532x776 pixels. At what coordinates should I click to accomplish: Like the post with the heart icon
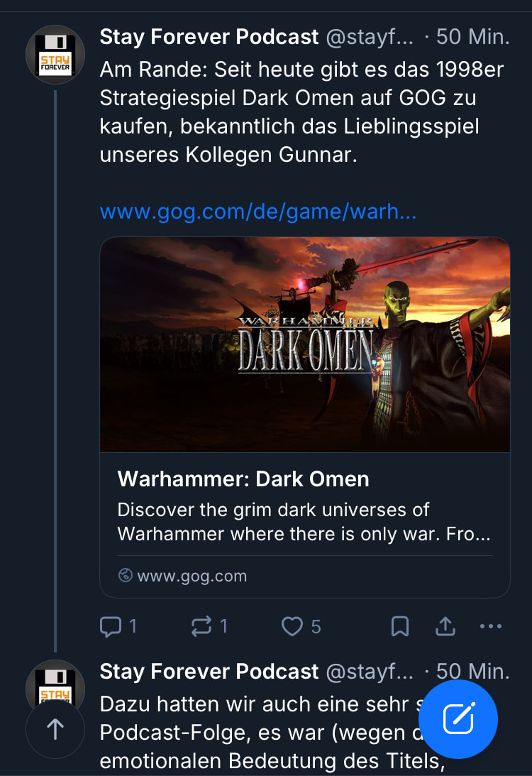[292, 626]
